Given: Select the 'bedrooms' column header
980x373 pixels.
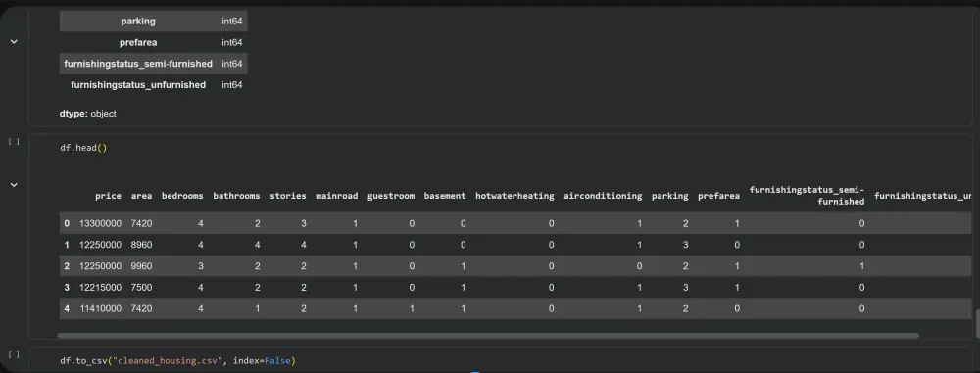Looking at the screenshot, I should point(182,196).
